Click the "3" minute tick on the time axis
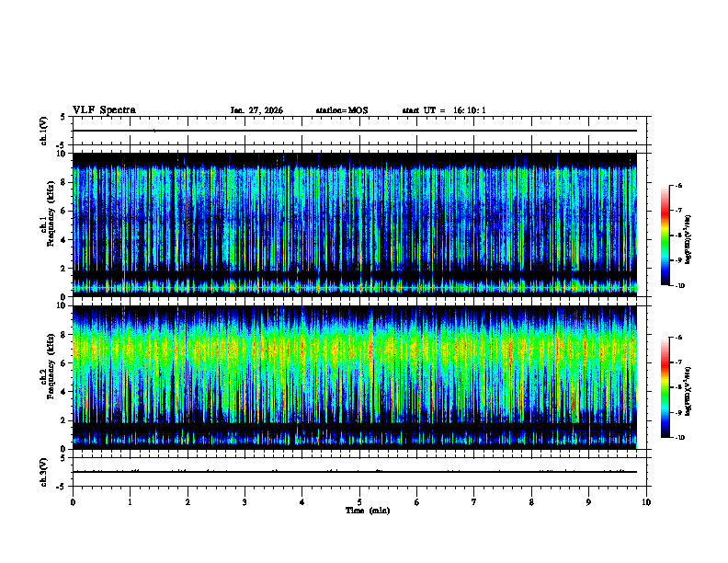This screenshot has width=728, height=563. point(245,502)
